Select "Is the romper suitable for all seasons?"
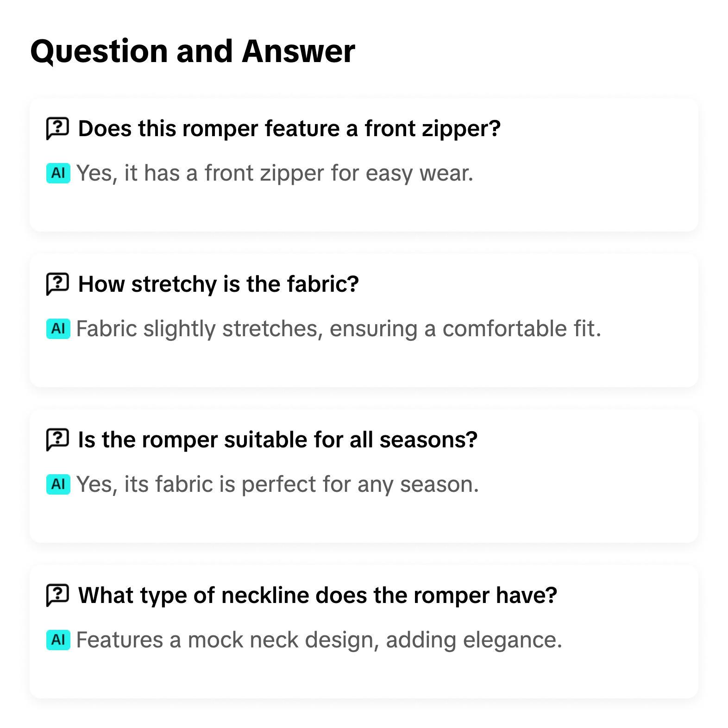 pyautogui.click(x=277, y=439)
